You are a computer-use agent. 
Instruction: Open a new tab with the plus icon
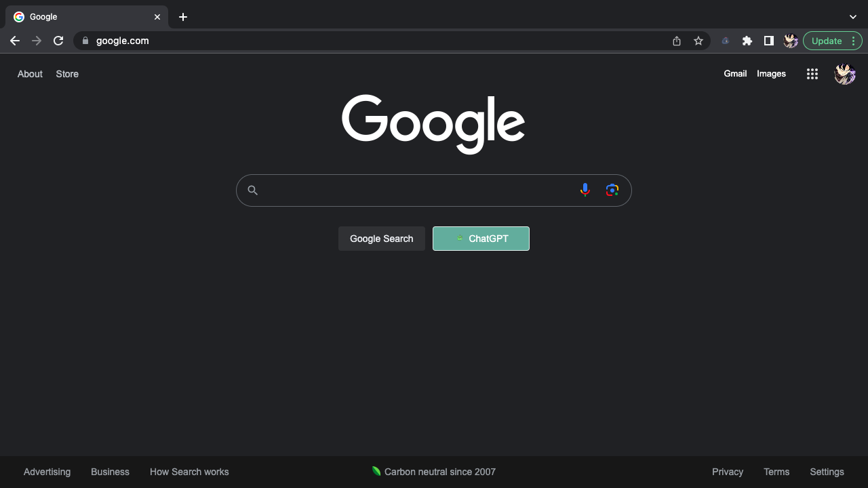coord(183,17)
